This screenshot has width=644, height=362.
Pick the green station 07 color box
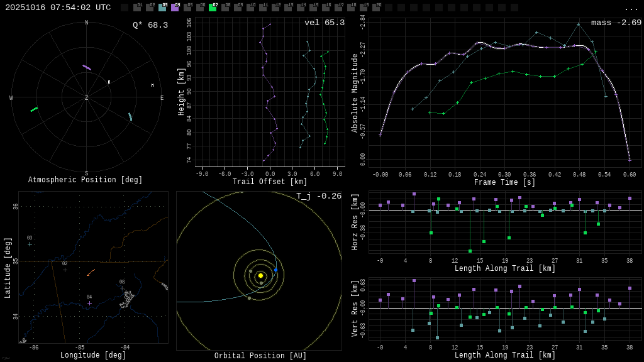pyautogui.click(x=213, y=8)
